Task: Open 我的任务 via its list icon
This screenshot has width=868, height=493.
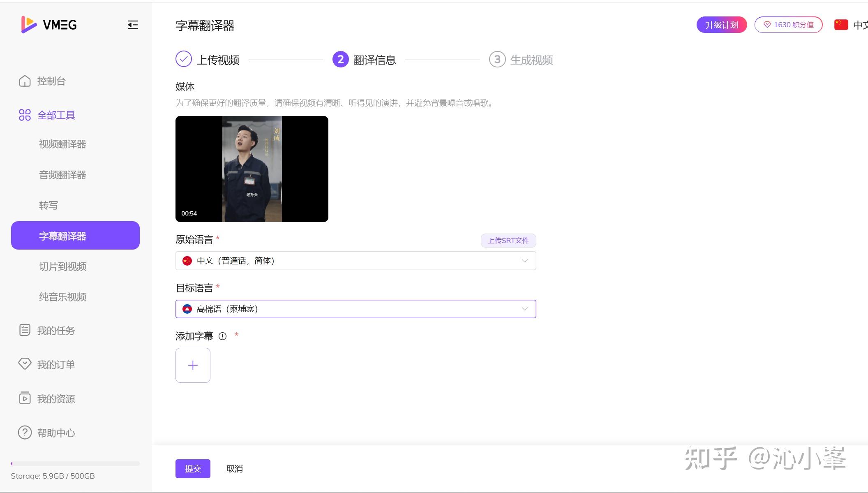Action: pos(25,330)
